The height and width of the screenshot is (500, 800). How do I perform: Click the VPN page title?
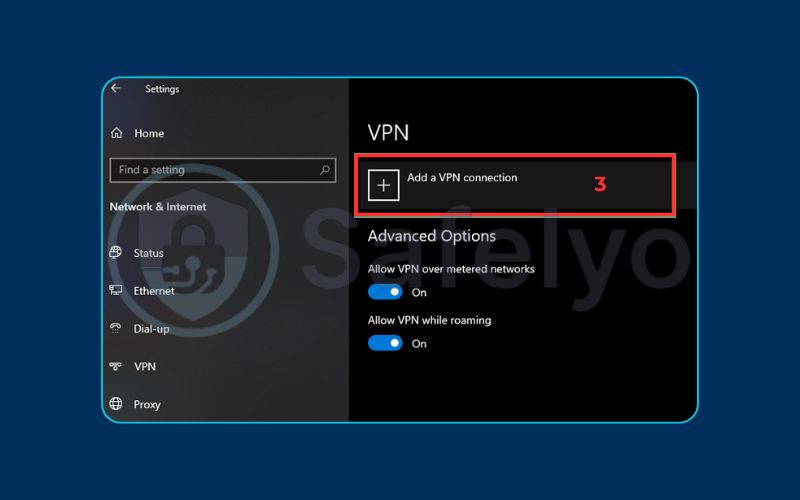coord(388,133)
